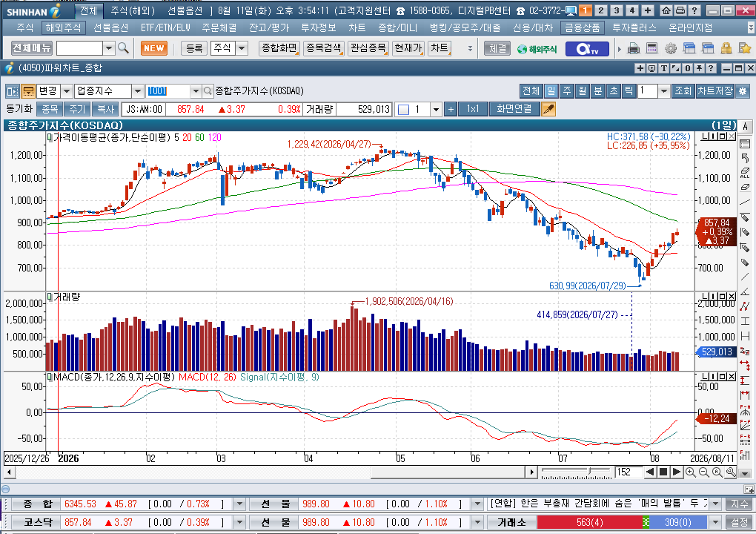The image size is (756, 534).
Task: Click the erase ALL drawings tool
Action: (745, 173)
